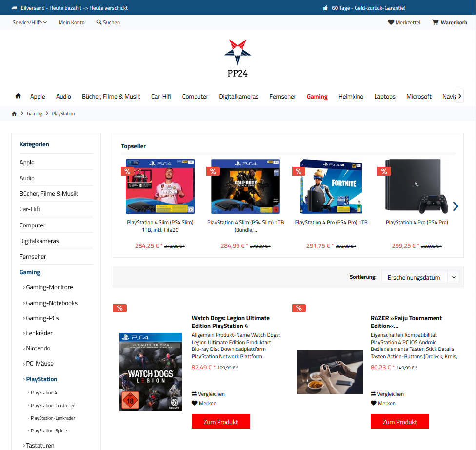Image resolution: width=476 pixels, height=450 pixels.
Task: Open the RAZER Raiju controller photo
Action: pos(330,372)
